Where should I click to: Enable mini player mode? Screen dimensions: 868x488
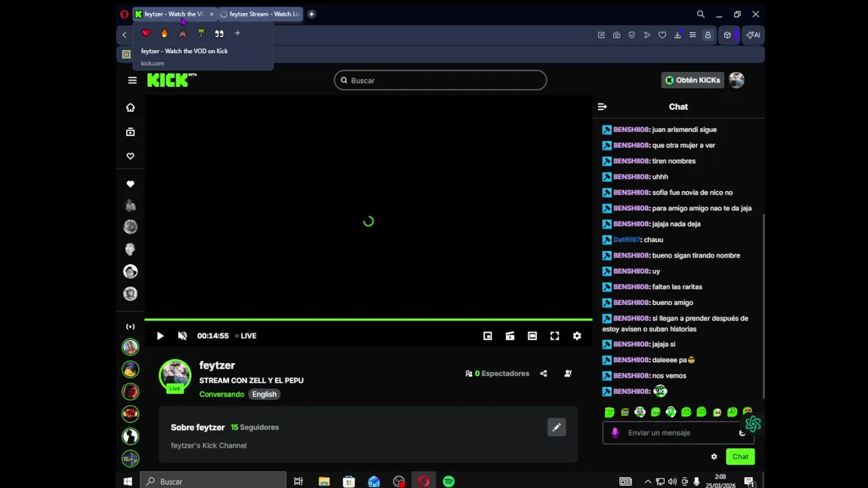tap(488, 335)
